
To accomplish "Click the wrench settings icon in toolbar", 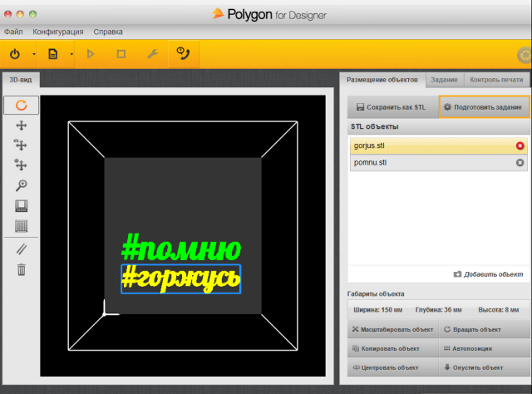I will (151, 54).
